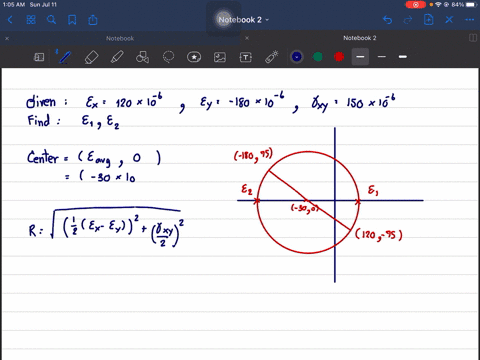This screenshot has width=480, height=360.
Task: Choose the dark blue pen color
Action: coord(297,57)
